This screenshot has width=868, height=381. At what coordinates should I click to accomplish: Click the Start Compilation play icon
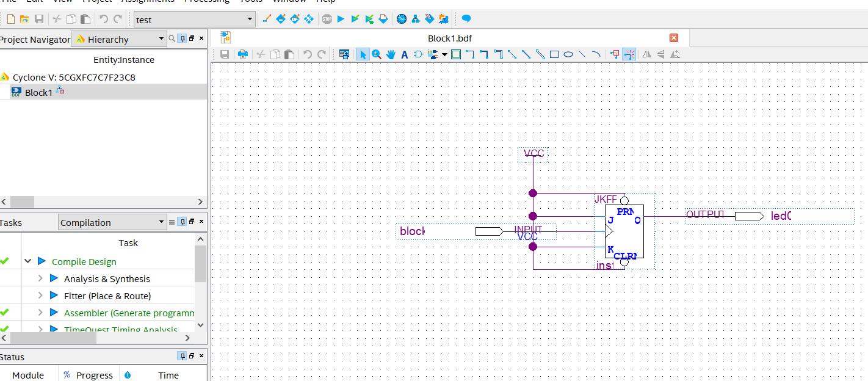pos(341,20)
